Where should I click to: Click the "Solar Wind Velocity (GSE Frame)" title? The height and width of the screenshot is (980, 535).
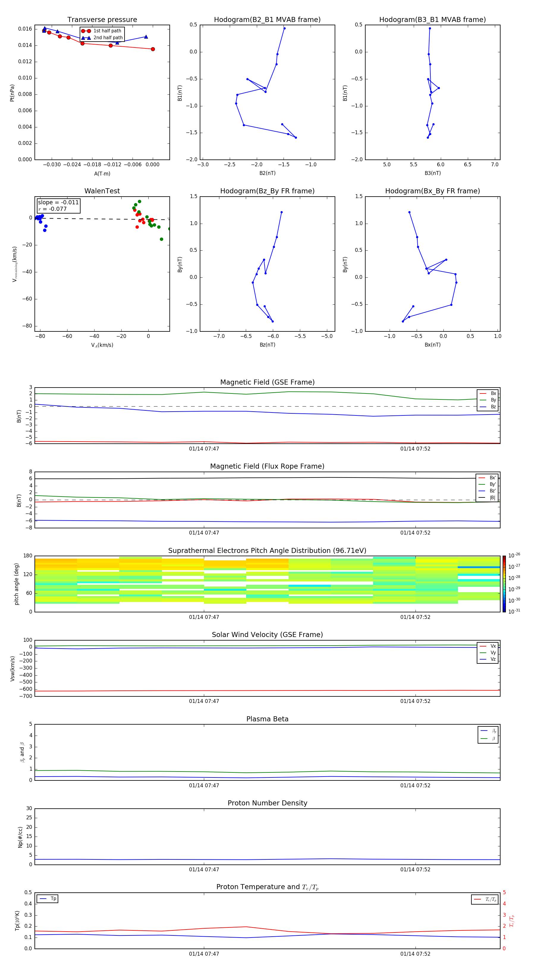point(267,635)
